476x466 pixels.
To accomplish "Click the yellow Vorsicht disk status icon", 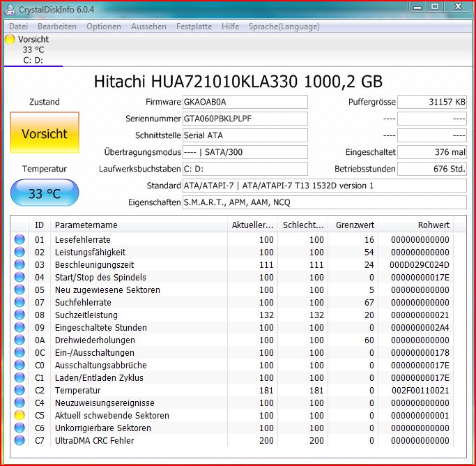I will click(x=10, y=39).
